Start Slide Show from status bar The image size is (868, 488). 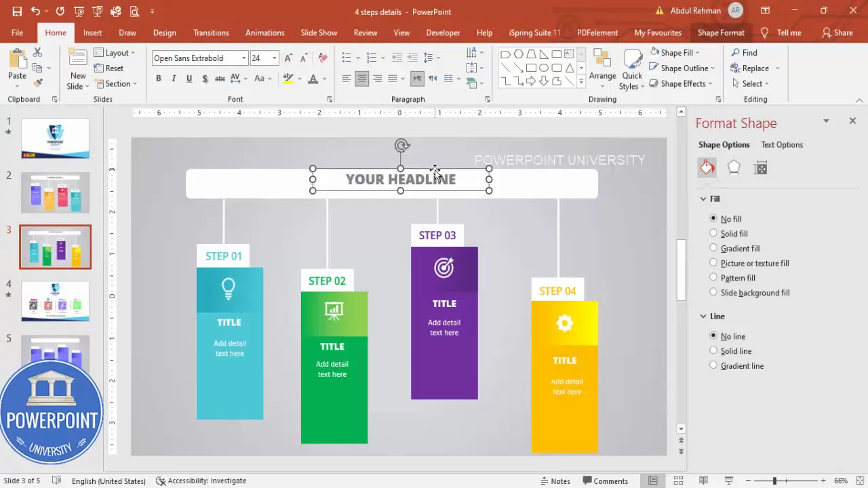(729, 481)
